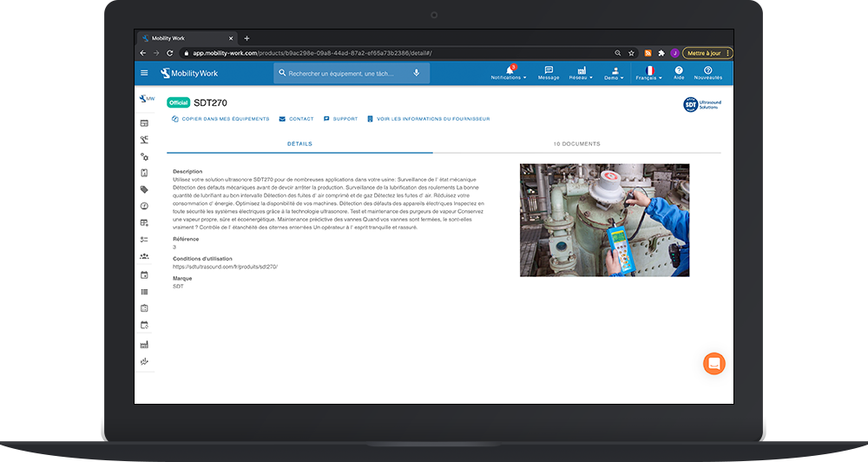Click VOIR LES INFORMATIONS DU FOURNISSEUR
Image resolution: width=868 pixels, height=462 pixels.
(x=429, y=119)
